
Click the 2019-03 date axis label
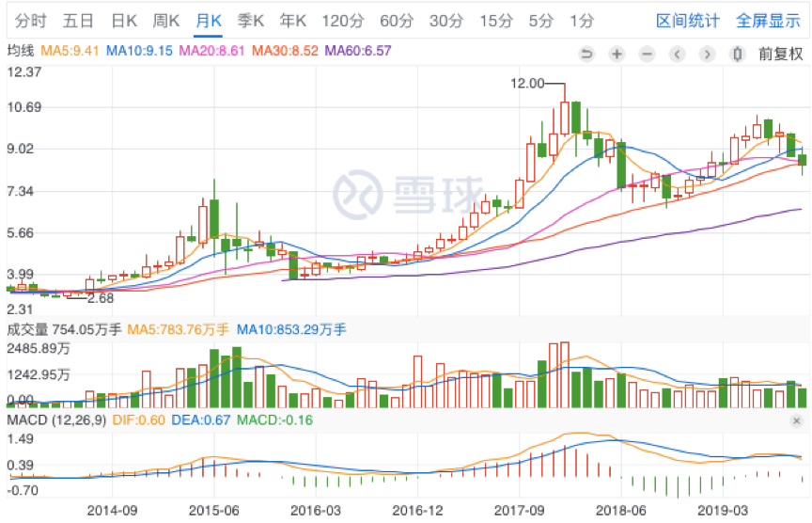pyautogui.click(x=723, y=511)
